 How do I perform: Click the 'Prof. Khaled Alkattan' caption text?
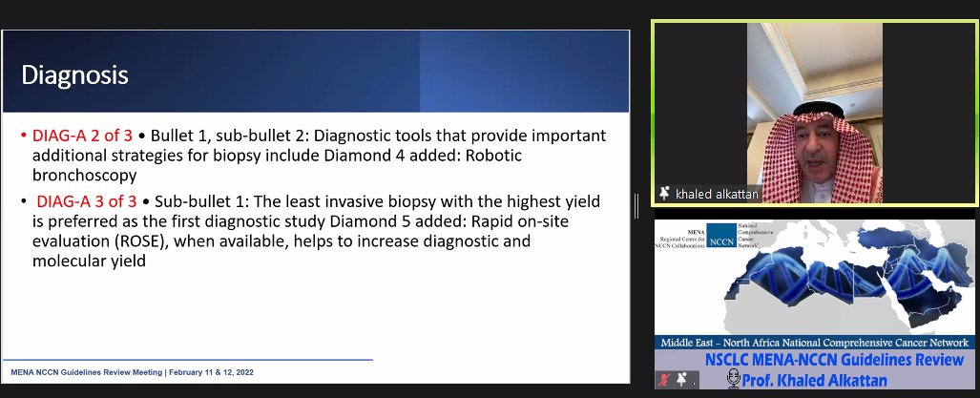(814, 379)
